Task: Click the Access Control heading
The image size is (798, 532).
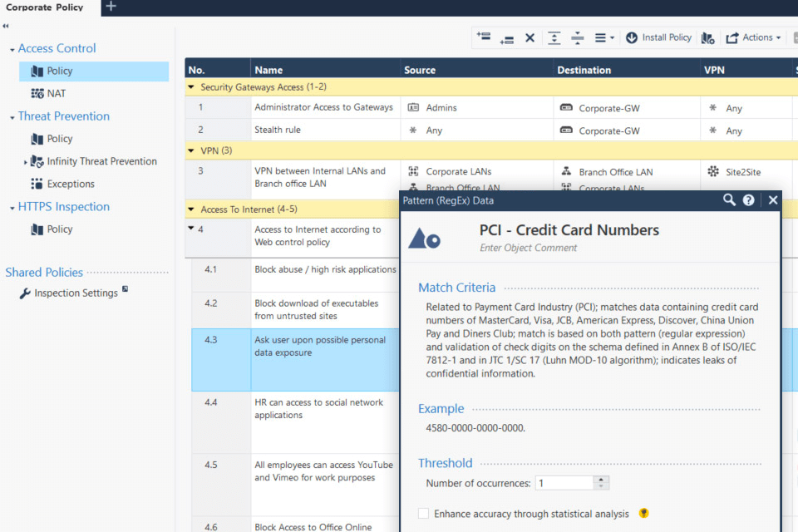Action: click(57, 48)
